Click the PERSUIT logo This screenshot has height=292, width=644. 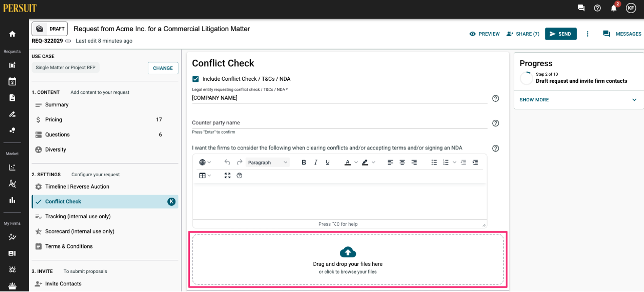click(20, 8)
